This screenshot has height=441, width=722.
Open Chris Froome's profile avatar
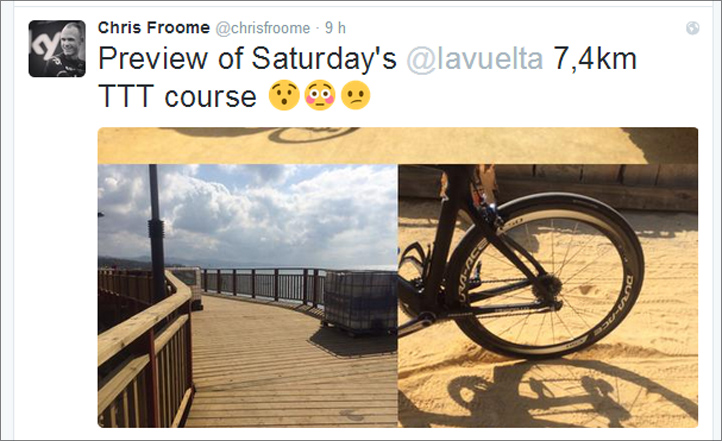(57, 48)
